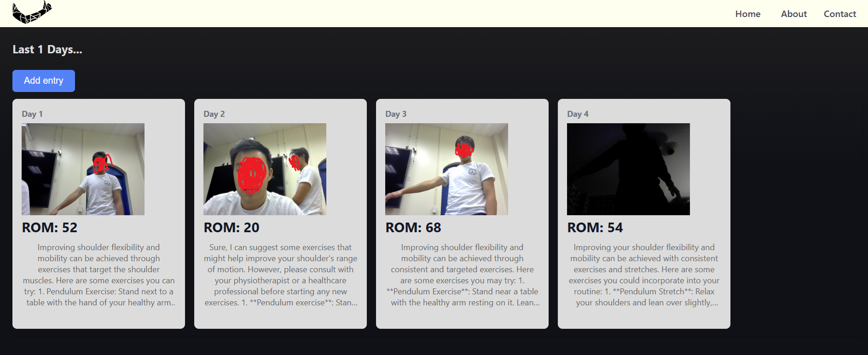
Task: View the Day 3 photo thumbnail
Action: tap(446, 169)
